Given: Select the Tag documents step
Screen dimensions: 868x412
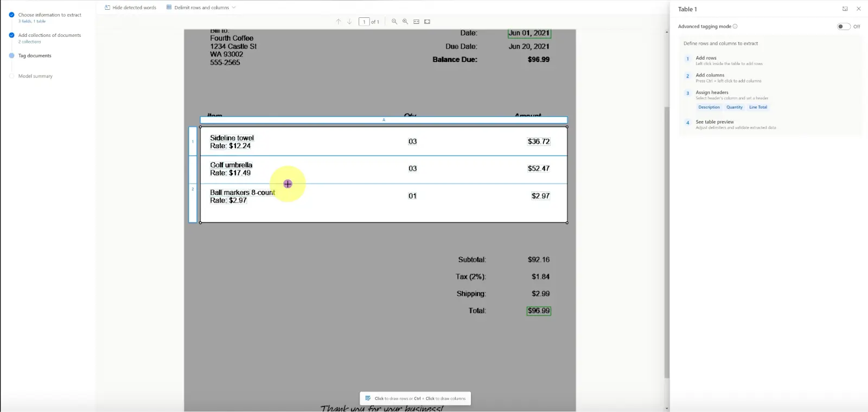Looking at the screenshot, I should pos(35,56).
